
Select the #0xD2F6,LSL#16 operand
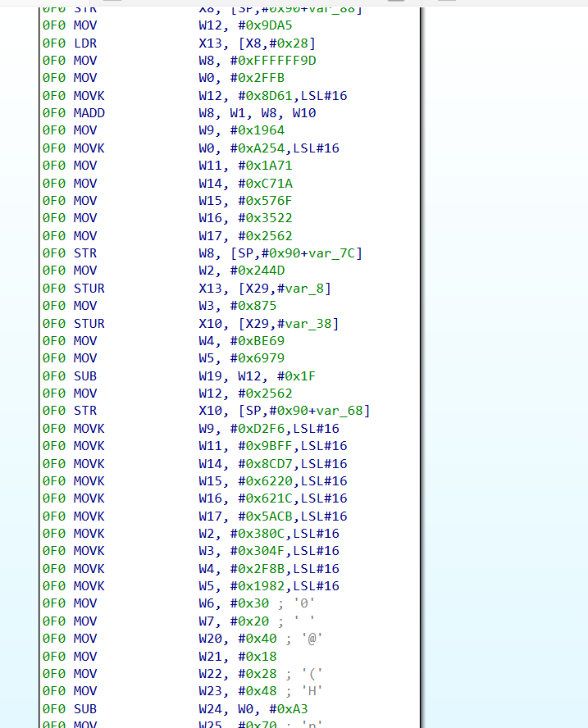coord(285,429)
